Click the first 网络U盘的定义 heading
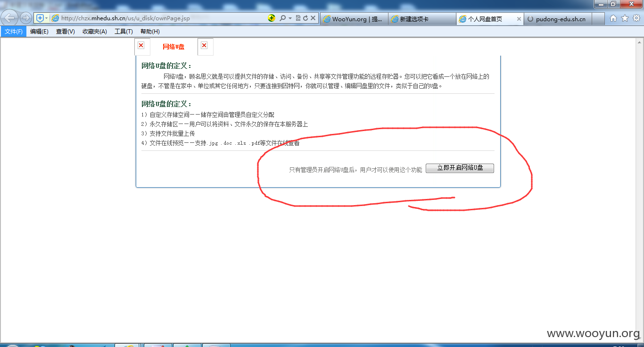Viewport: 644px width, 347px height. pyautogui.click(x=166, y=66)
